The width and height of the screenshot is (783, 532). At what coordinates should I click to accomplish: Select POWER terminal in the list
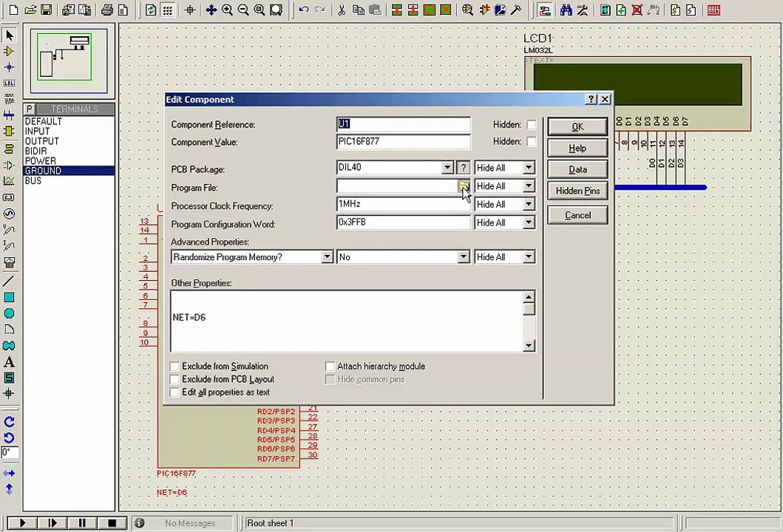tap(69, 161)
